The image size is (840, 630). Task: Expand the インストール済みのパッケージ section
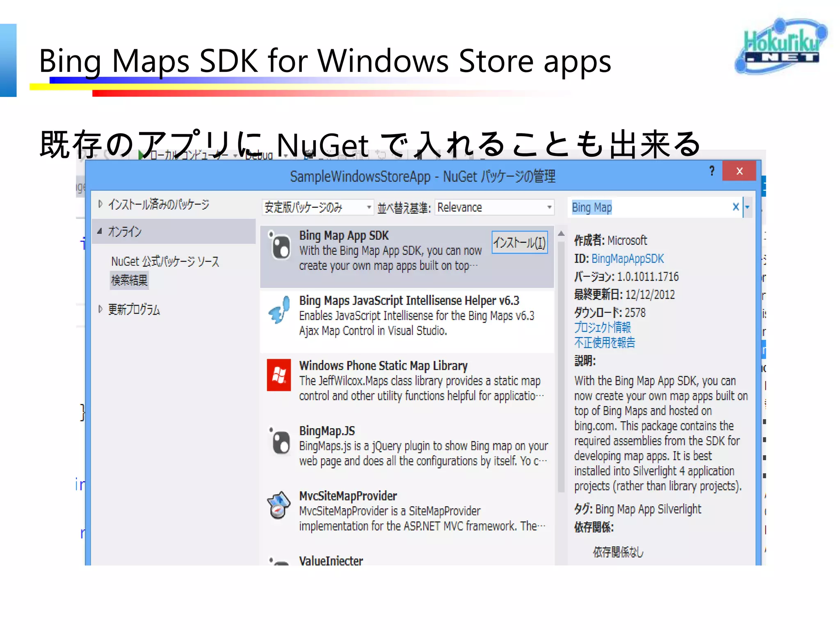[100, 204]
